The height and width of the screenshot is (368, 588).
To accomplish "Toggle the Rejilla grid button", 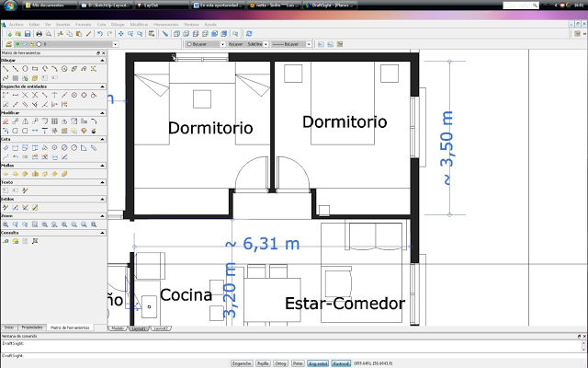I will tap(261, 362).
